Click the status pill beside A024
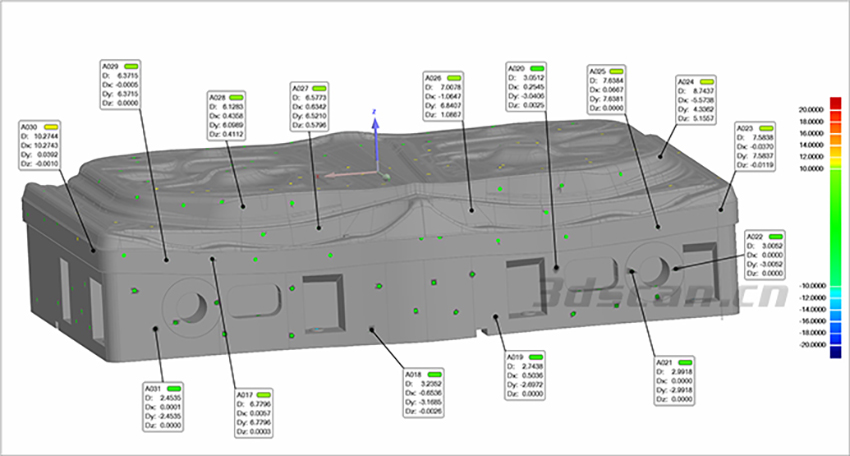Viewport: 850px width, 456px height. (x=708, y=81)
